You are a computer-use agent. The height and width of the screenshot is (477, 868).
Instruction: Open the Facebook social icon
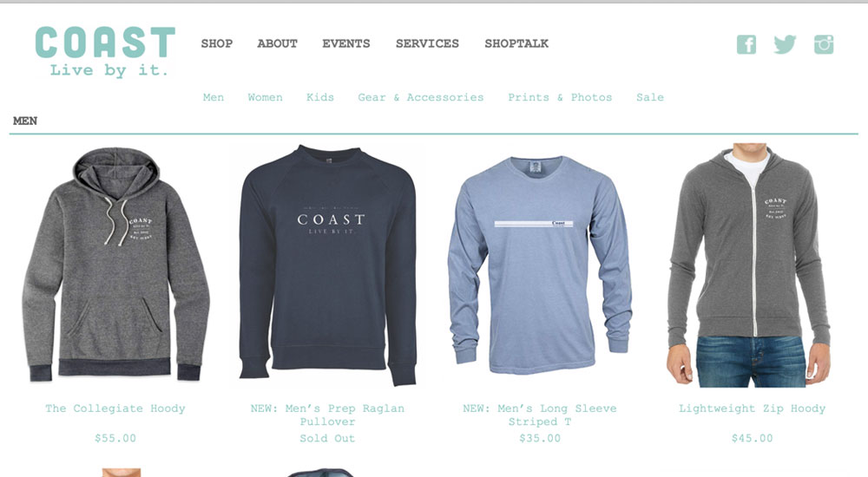pyautogui.click(x=746, y=44)
